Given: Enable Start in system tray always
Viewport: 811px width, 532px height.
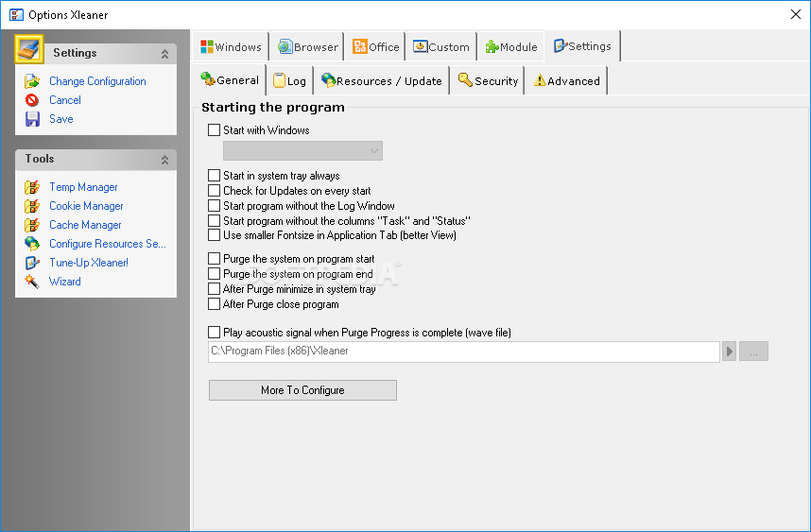Looking at the screenshot, I should point(215,176).
